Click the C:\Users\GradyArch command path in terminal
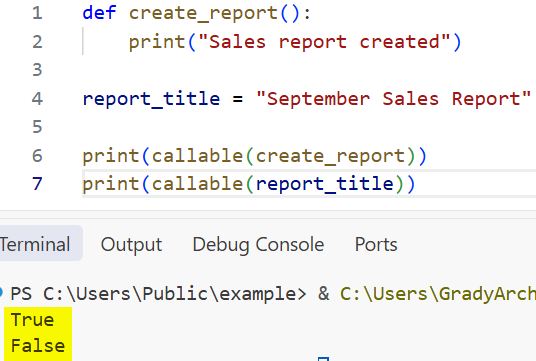Image resolution: width=536 pixels, height=361 pixels. tap(438, 294)
